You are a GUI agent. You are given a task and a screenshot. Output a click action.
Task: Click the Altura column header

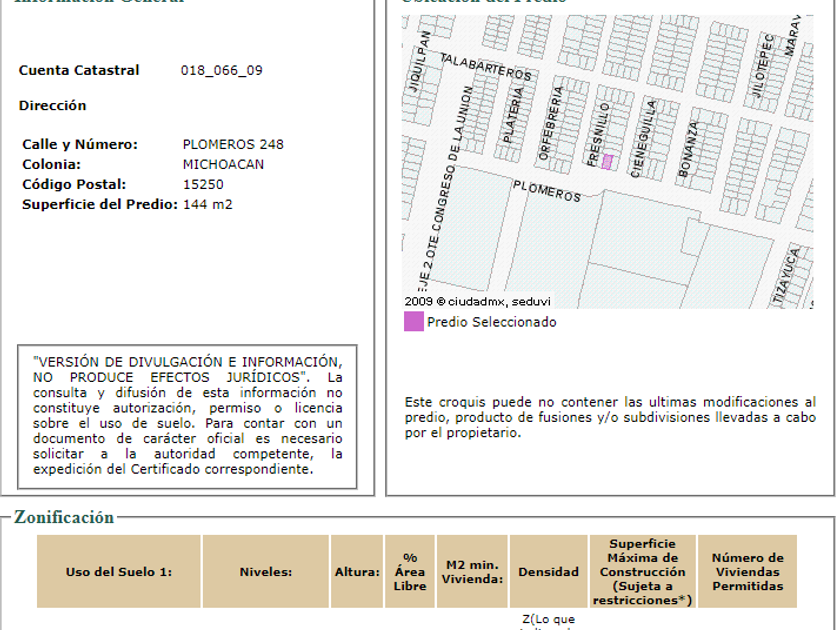point(357,572)
